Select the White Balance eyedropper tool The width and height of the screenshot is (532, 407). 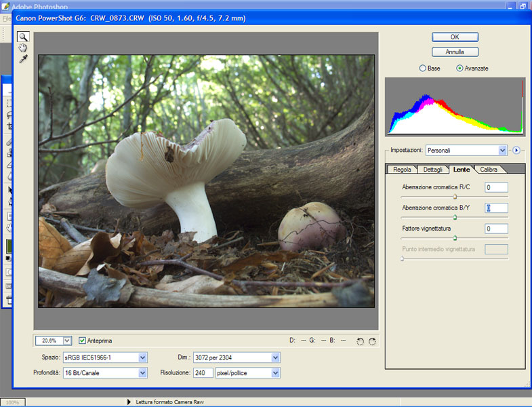coord(23,59)
